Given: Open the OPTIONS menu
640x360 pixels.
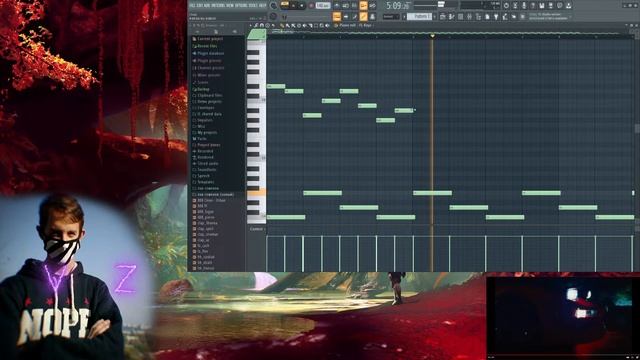Looking at the screenshot, I should coord(240,5).
